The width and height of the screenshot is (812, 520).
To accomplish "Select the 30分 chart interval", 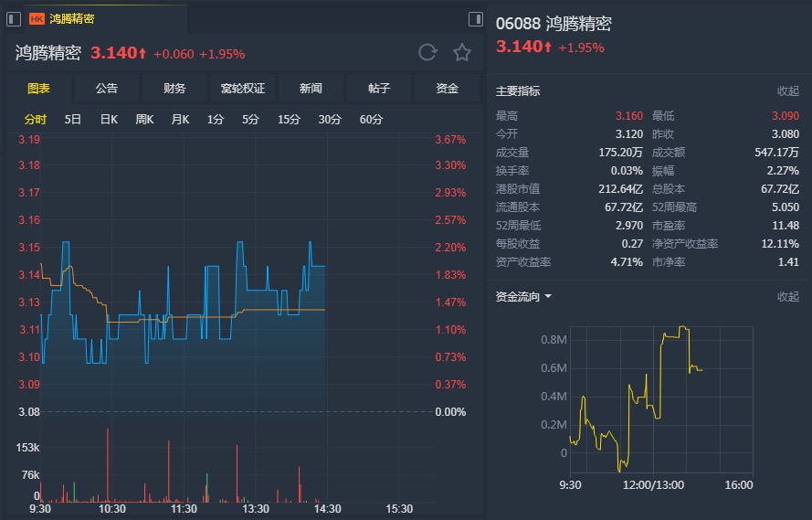I will coord(330,120).
